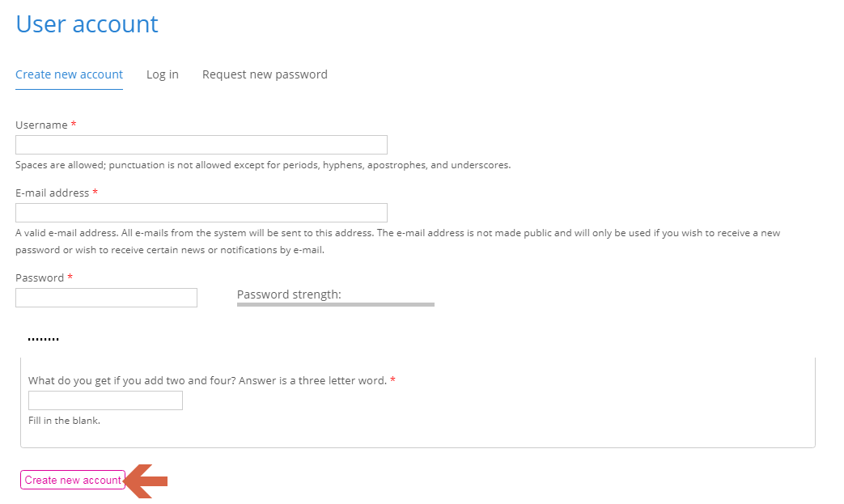Image resolution: width=844 pixels, height=504 pixels.
Task: Click the Password field label
Action: 40,277
